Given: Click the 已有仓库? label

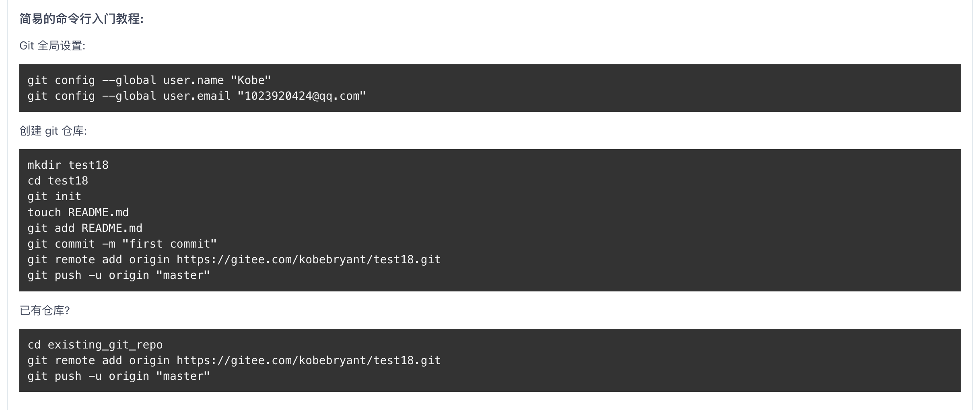Looking at the screenshot, I should 45,311.
